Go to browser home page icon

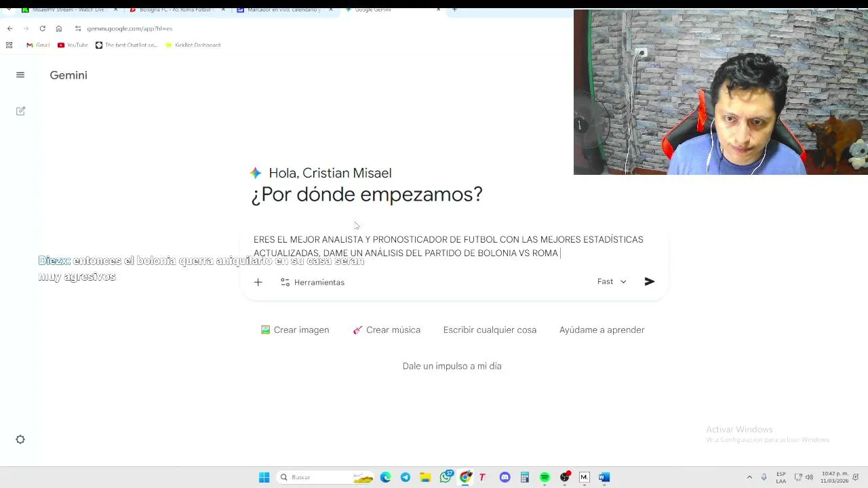(x=59, y=28)
